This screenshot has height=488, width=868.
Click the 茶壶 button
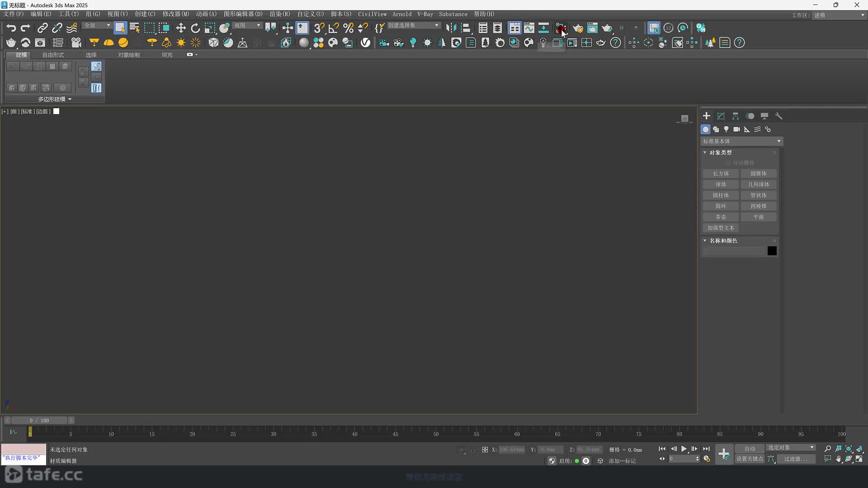pos(721,217)
